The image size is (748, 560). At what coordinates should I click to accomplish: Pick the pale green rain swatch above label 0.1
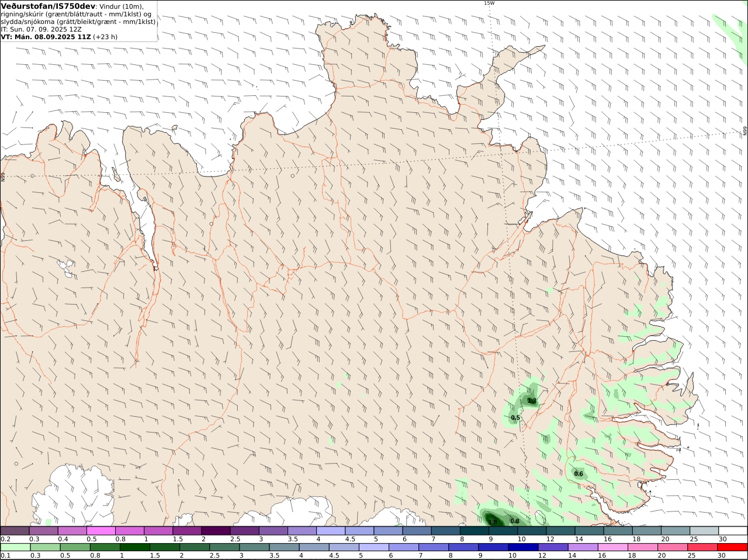coord(15,547)
